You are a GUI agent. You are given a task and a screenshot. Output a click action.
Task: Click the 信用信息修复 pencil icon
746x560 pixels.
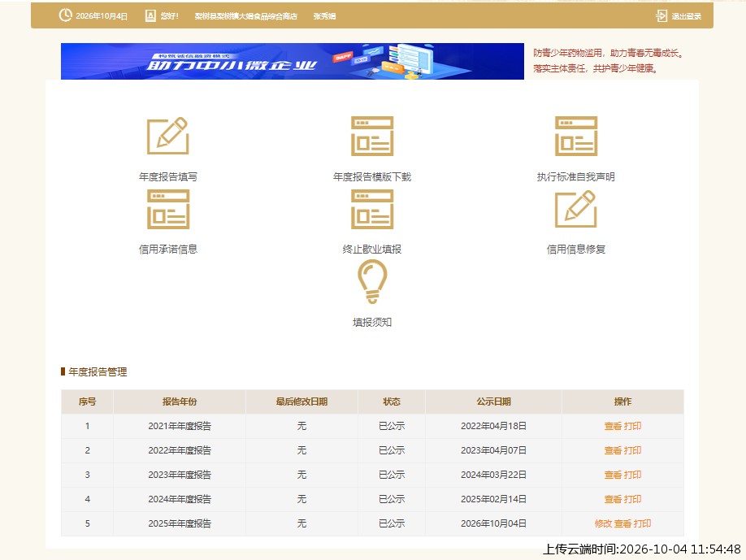576,209
